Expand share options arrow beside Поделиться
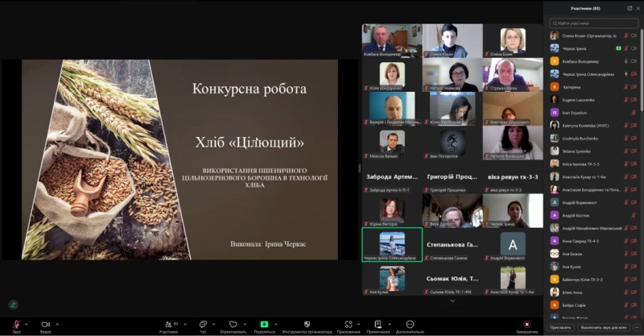This screenshot has height=336, width=644. pyautogui.click(x=275, y=324)
